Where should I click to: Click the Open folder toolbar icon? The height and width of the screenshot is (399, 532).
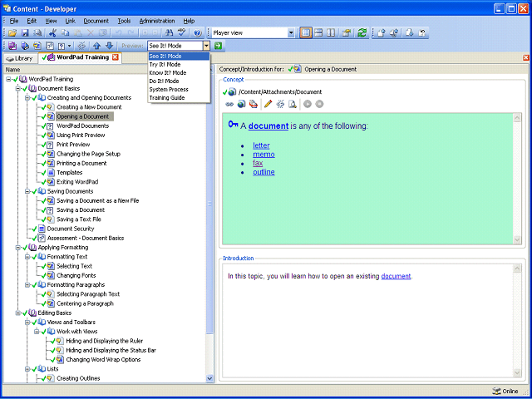point(12,33)
